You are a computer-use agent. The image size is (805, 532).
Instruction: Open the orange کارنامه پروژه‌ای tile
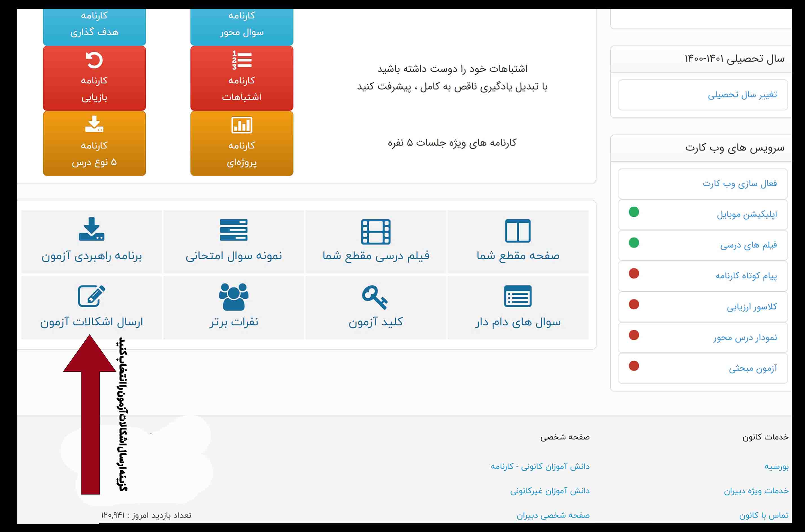coord(242,143)
